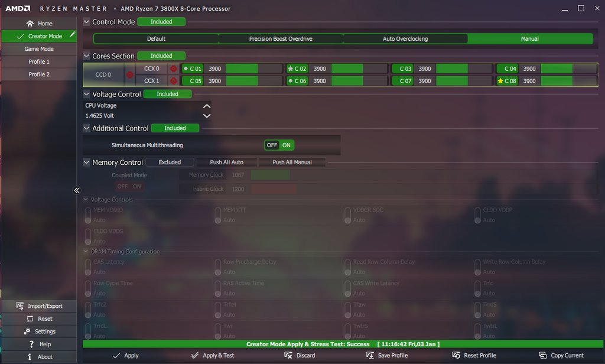Select the Manual control mode tab

530,38
